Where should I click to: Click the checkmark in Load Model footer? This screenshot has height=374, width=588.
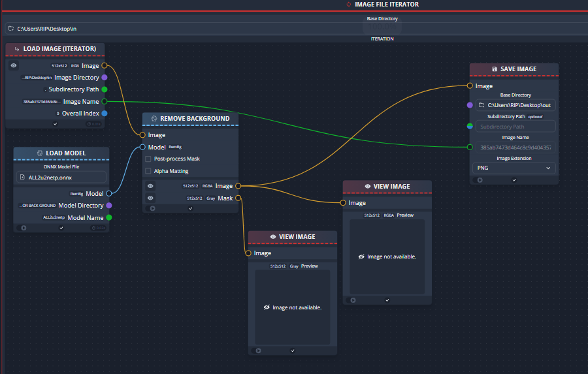[x=61, y=228]
